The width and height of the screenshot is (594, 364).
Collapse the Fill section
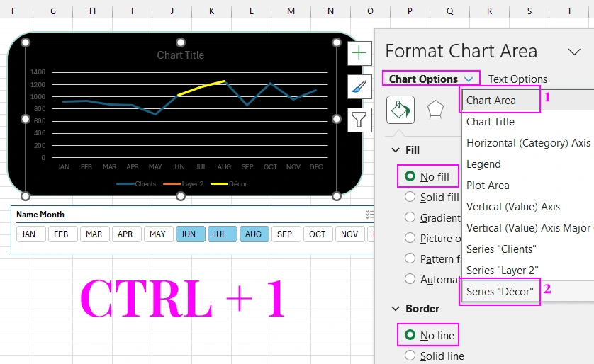pos(395,150)
